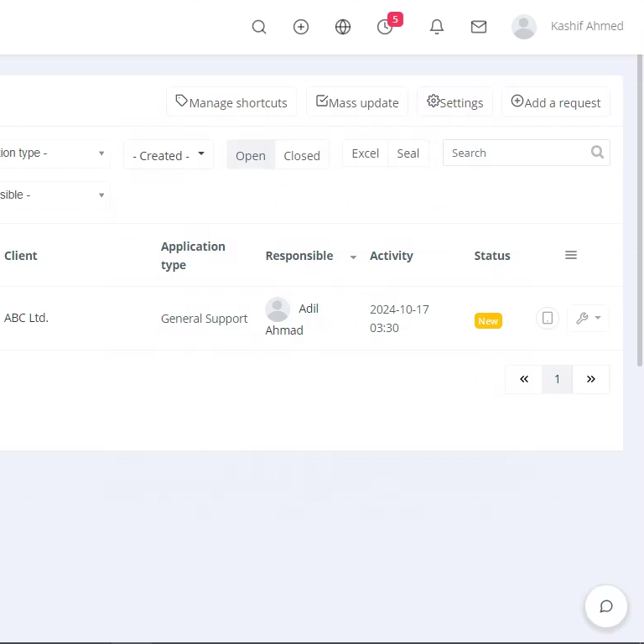The image size is (644, 644).
Task: Export the list with Excel button
Action: (366, 153)
